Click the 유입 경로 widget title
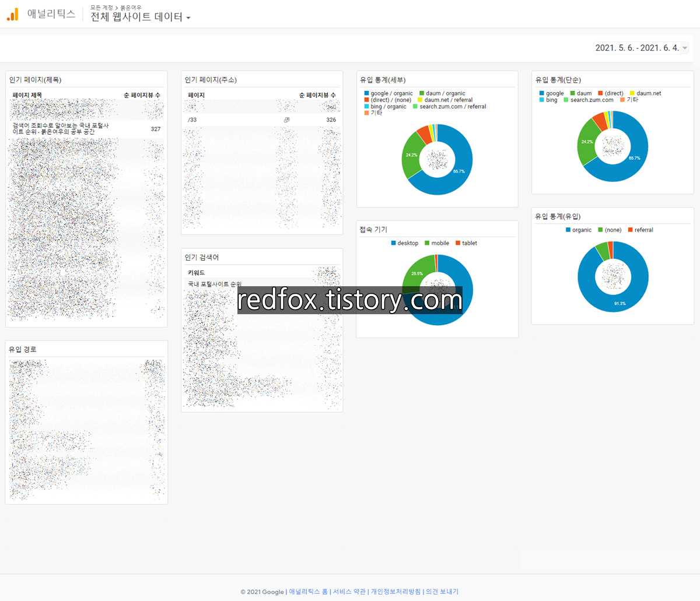The width and height of the screenshot is (700, 601). coord(23,349)
